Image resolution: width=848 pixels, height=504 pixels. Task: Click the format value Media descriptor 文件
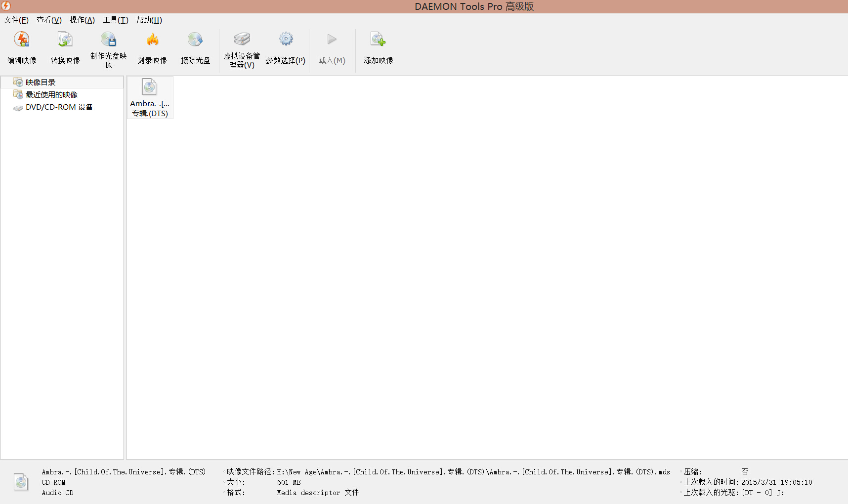coord(318,493)
